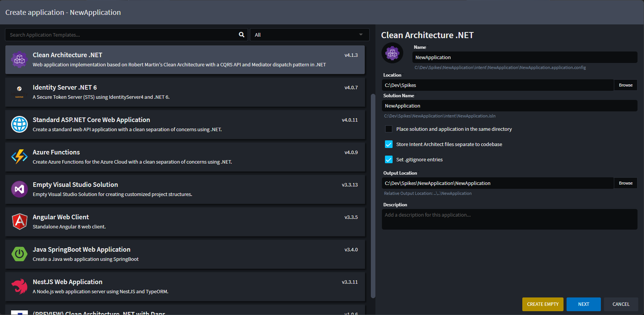Click the CANCEL button

[x=621, y=304]
